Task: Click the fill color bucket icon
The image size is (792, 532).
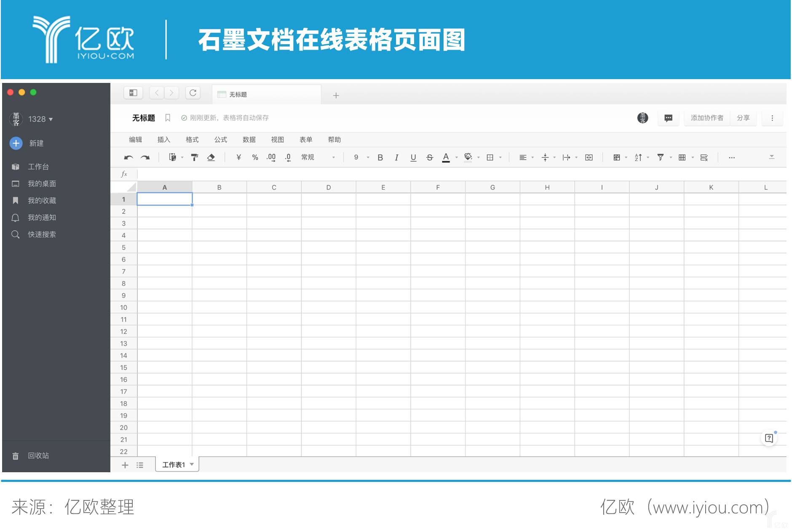Action: point(468,157)
